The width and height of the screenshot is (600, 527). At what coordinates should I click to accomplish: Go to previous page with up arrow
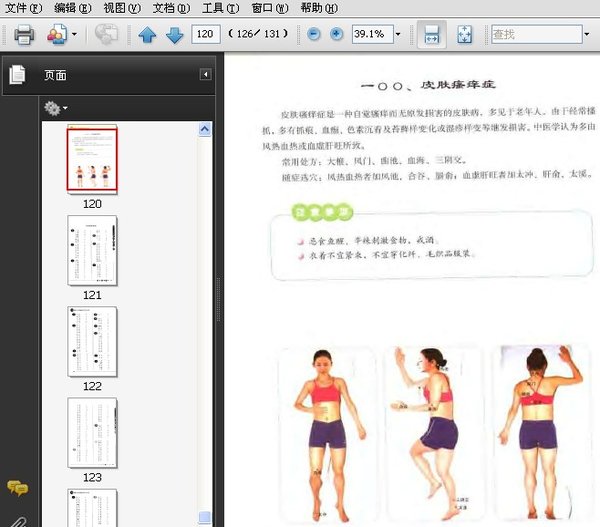click(147, 35)
